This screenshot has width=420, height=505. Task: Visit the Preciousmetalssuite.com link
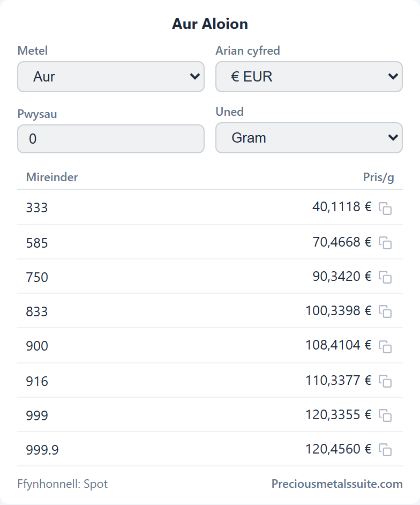[337, 484]
